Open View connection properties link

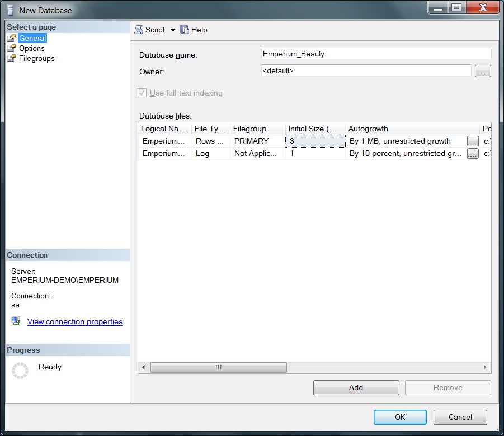pos(74,322)
